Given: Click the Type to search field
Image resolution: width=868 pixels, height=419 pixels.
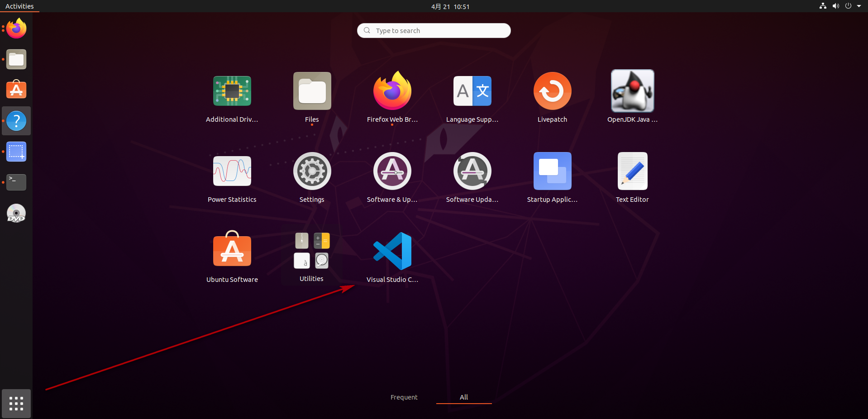Looking at the screenshot, I should pos(434,30).
